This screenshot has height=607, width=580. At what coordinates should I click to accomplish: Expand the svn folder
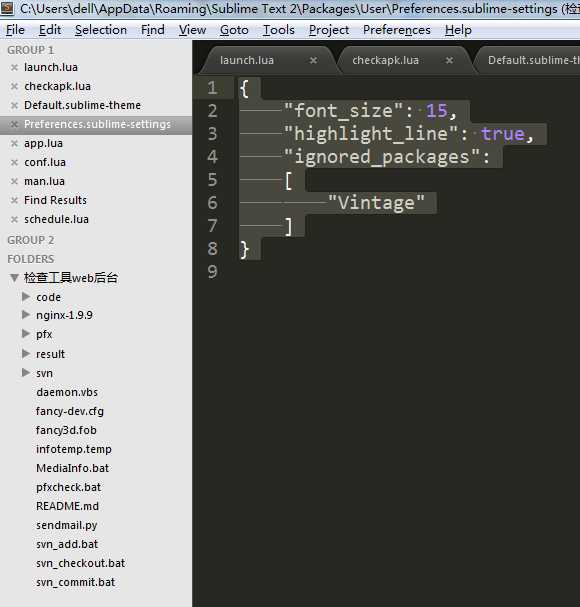tap(26, 372)
